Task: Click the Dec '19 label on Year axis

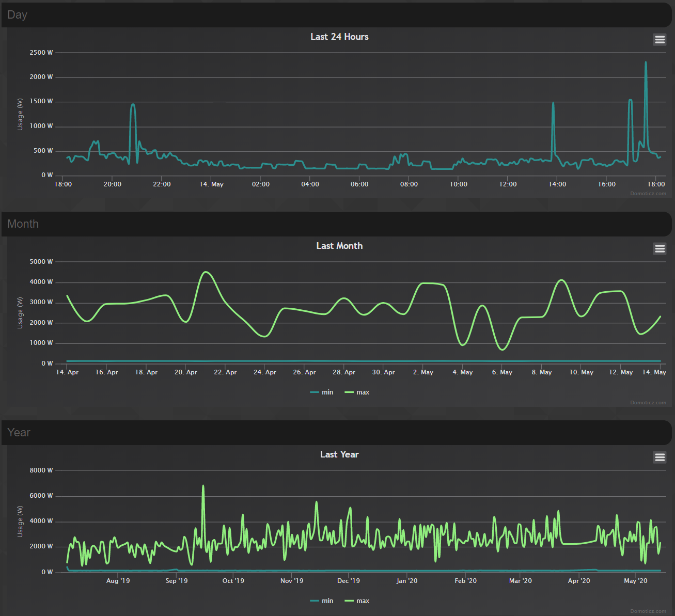Action: [349, 581]
